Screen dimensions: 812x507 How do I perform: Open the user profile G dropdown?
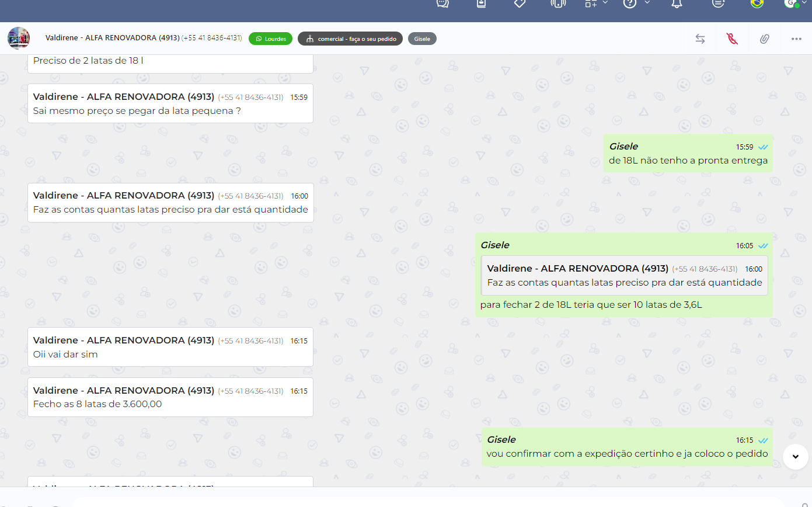tap(792, 4)
